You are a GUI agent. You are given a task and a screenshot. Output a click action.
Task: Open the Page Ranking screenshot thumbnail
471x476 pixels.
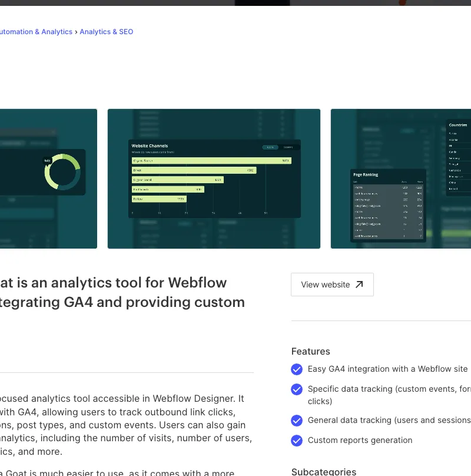pos(400,178)
